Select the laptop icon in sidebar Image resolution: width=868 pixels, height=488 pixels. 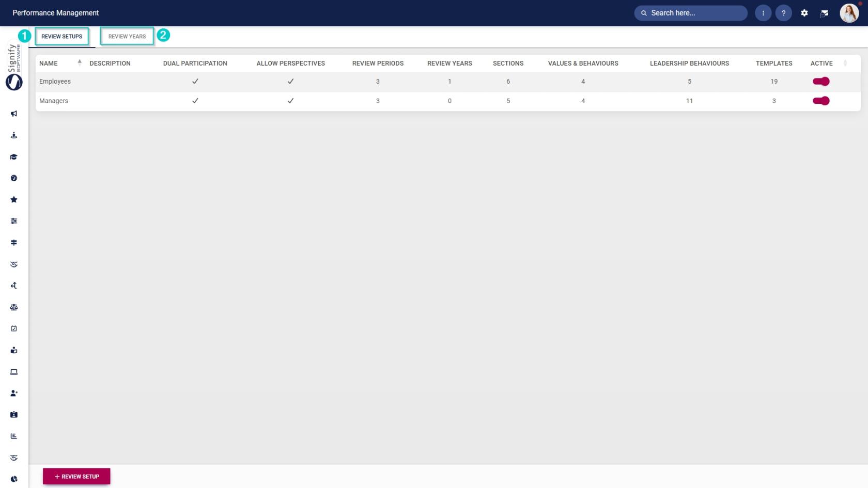pos(14,372)
